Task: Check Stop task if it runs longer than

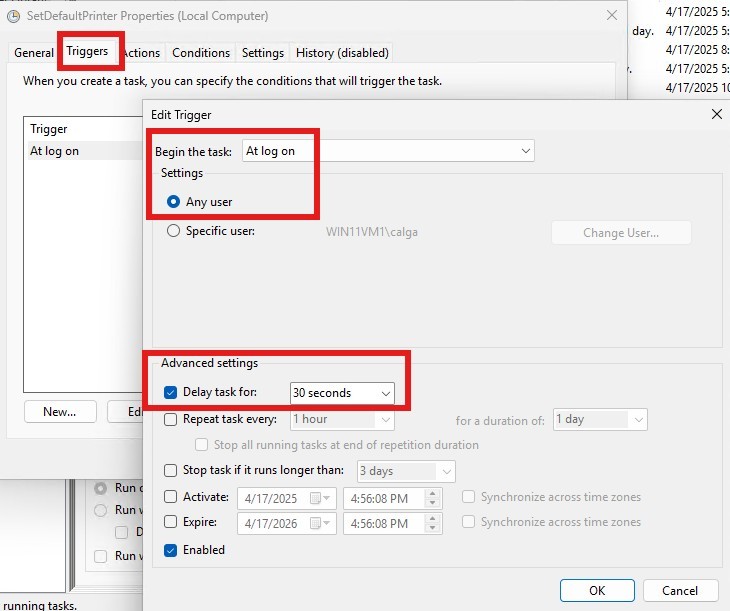Action: point(171,470)
